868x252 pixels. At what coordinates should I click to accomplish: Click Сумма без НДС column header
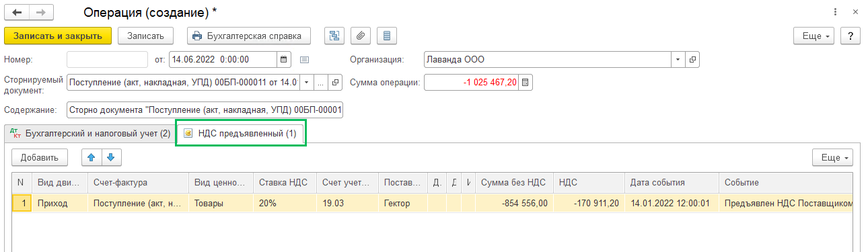515,182
